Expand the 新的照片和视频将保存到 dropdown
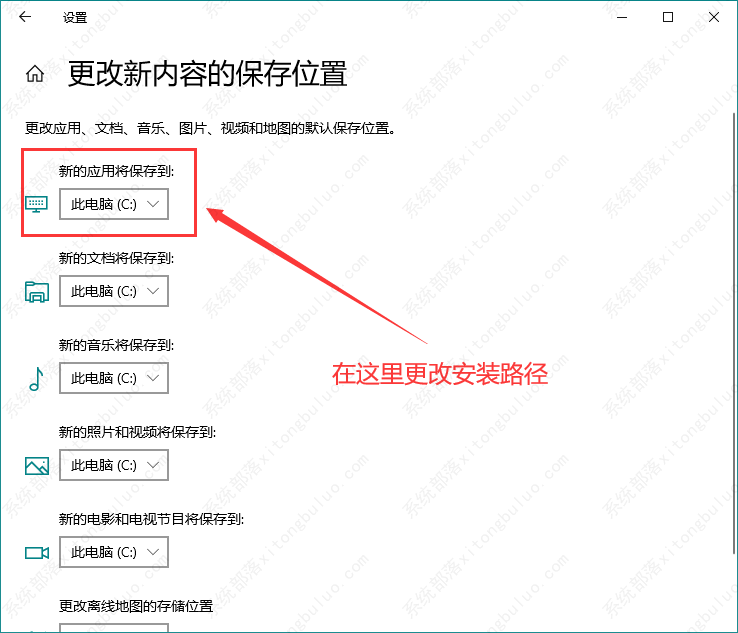 tap(114, 465)
